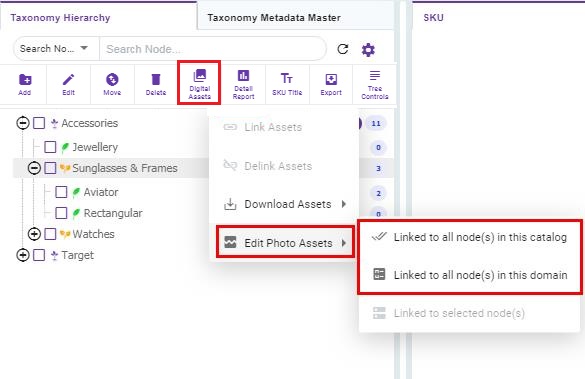Check the Watches checkbox
Image resolution: width=585 pixels, height=379 pixels.
tap(50, 234)
